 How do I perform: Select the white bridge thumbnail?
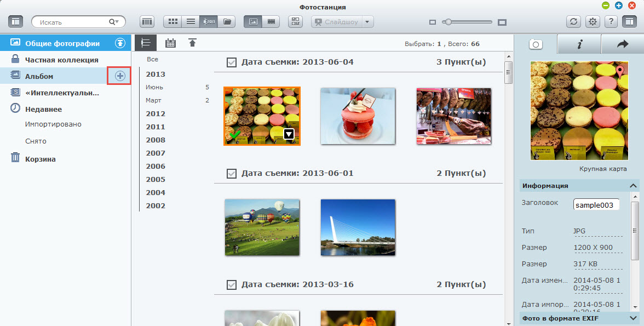(358, 227)
